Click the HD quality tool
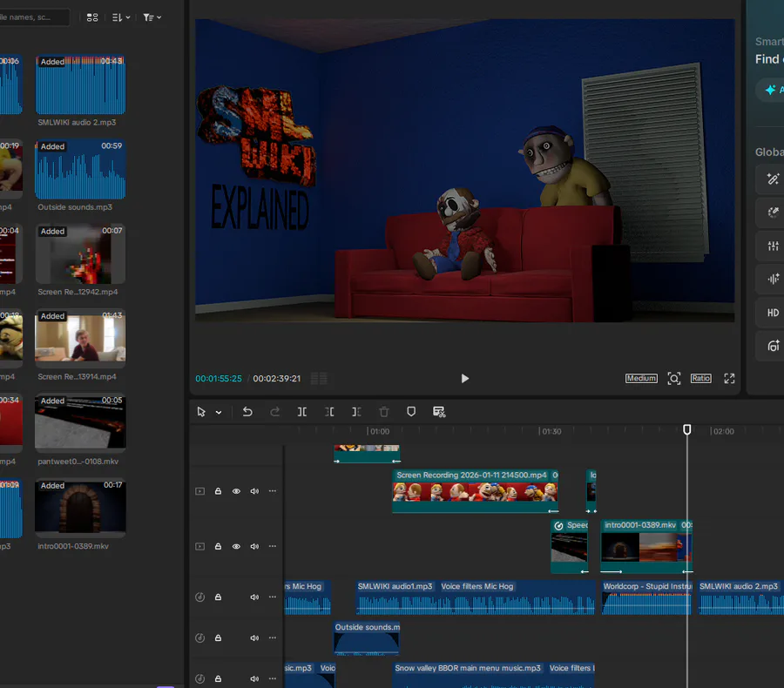Image resolution: width=784 pixels, height=688 pixels. pyautogui.click(x=773, y=313)
